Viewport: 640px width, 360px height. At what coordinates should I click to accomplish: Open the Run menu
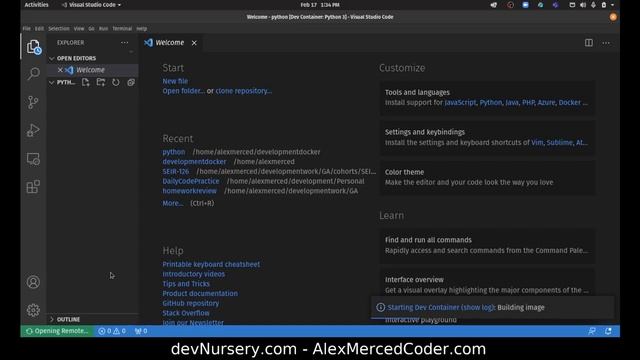click(104, 29)
